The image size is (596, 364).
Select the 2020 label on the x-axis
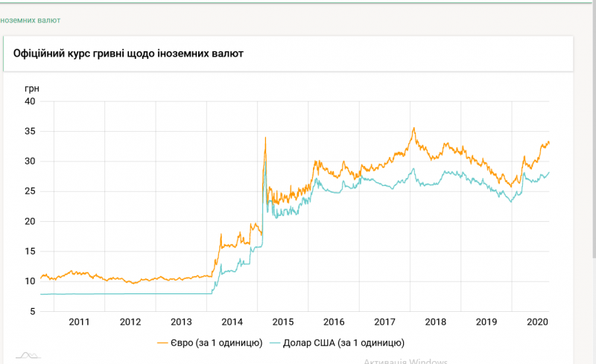point(537,322)
